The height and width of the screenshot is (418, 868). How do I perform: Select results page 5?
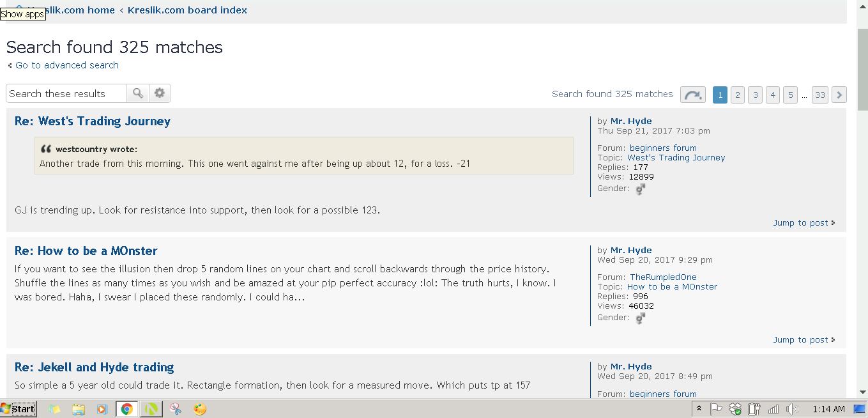(790, 95)
